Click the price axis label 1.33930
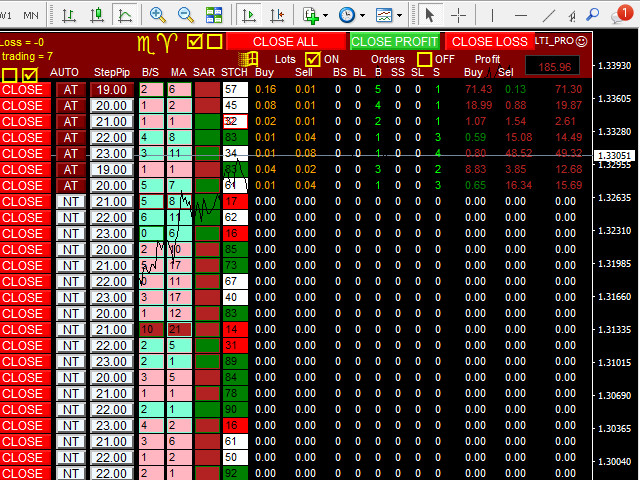The height and width of the screenshot is (480, 640). (614, 66)
